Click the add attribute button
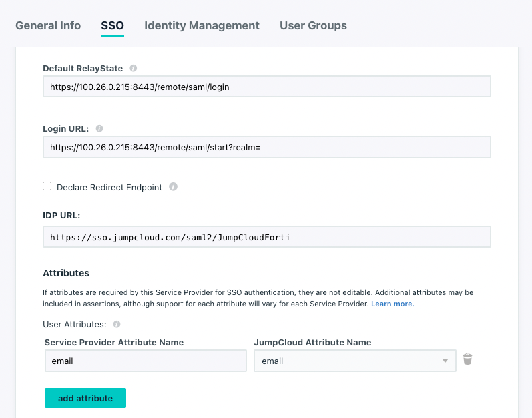532x418 pixels. 85,398
